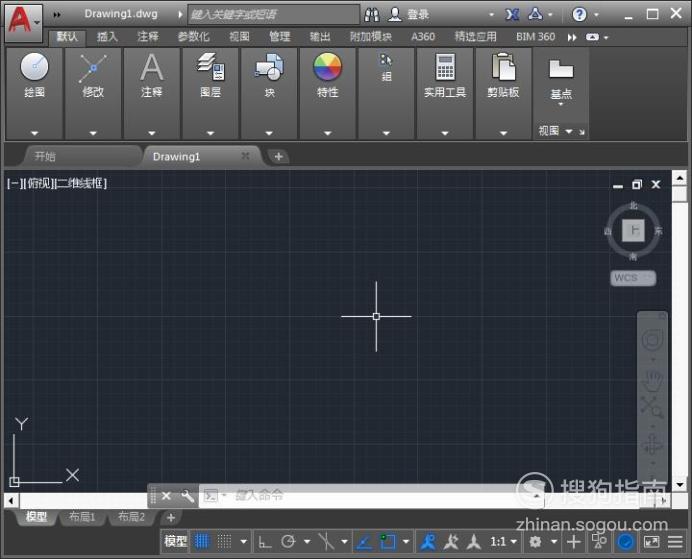Open the 实用工具 (Utilities) calculator panel
The width and height of the screenshot is (692, 559).
pyautogui.click(x=445, y=76)
